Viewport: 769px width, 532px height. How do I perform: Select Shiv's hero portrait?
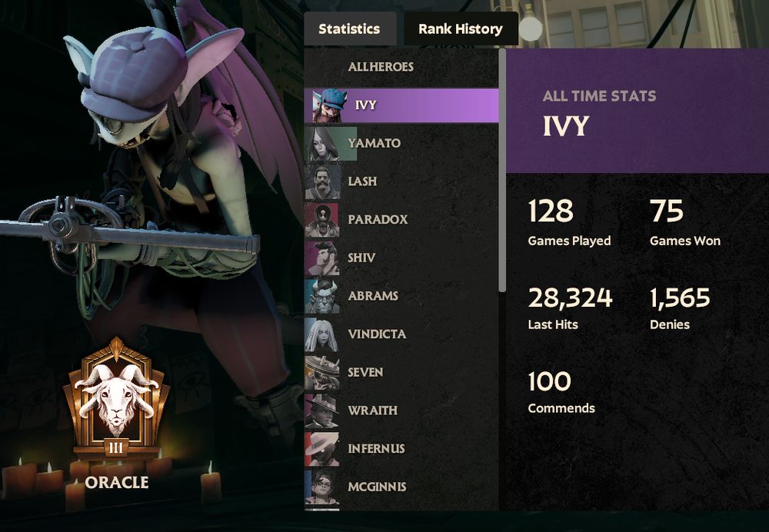click(x=322, y=258)
